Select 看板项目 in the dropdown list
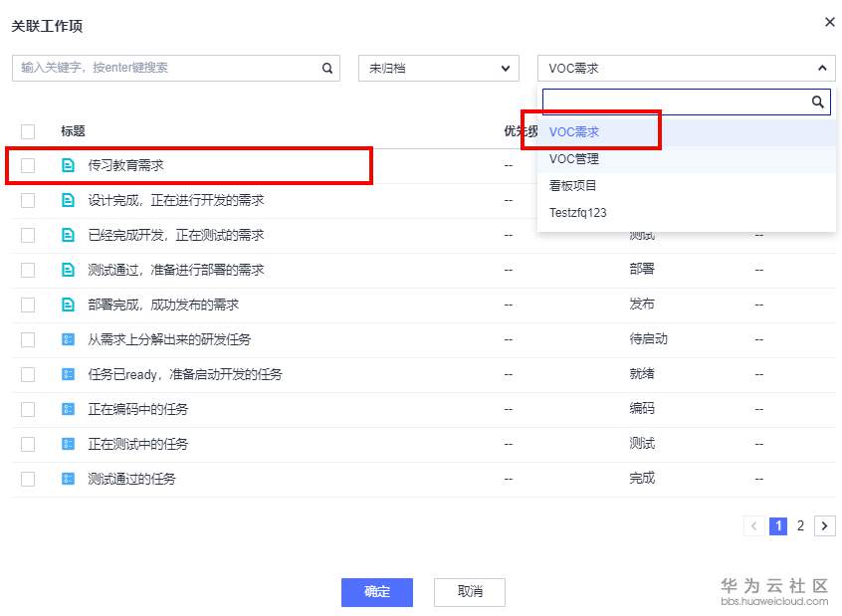Image resolution: width=842 pixels, height=616 pixels. coord(574,186)
